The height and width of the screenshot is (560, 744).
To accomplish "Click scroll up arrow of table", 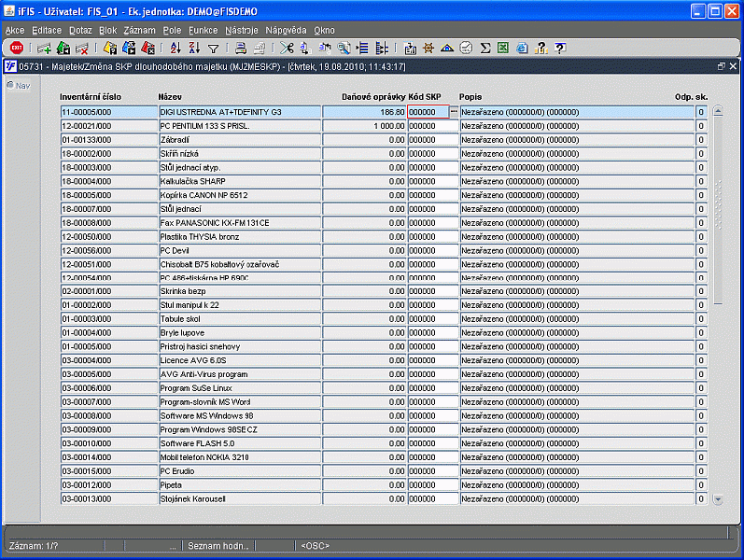I will 718,111.
